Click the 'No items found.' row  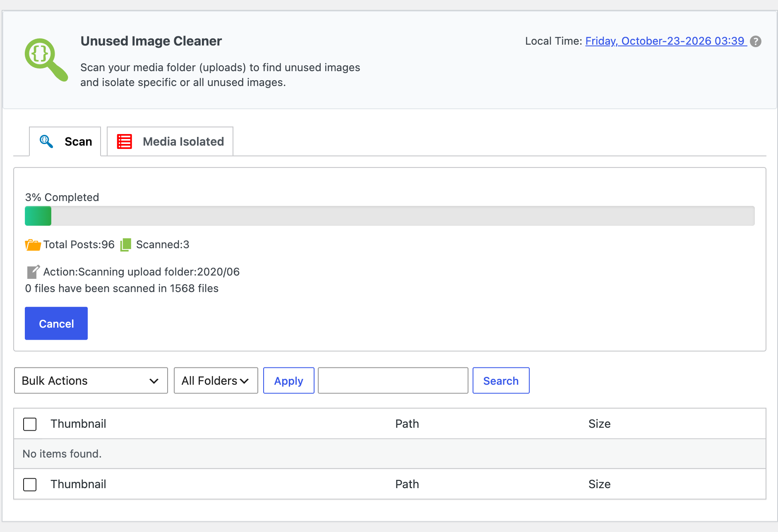pos(390,454)
